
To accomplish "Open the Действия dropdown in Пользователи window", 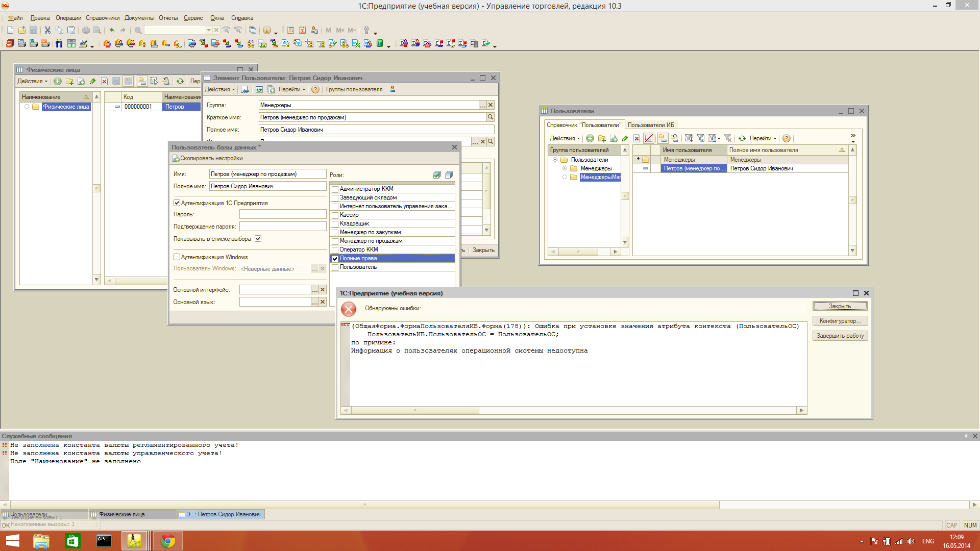I will tap(564, 138).
